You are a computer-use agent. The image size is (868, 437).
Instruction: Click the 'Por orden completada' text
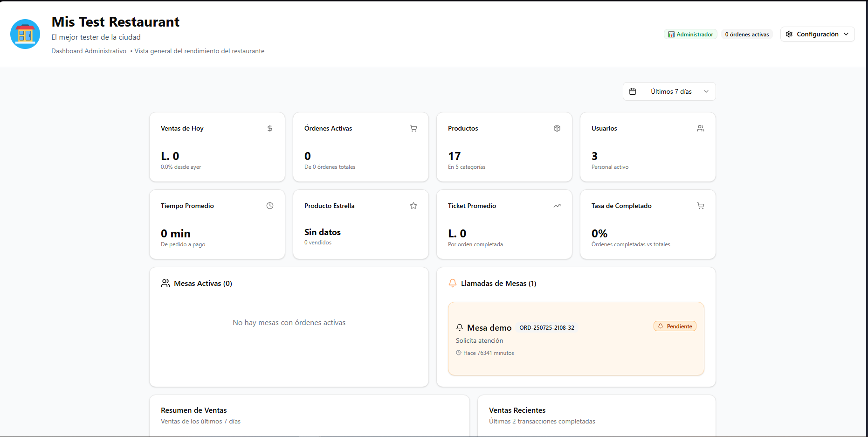475,244
